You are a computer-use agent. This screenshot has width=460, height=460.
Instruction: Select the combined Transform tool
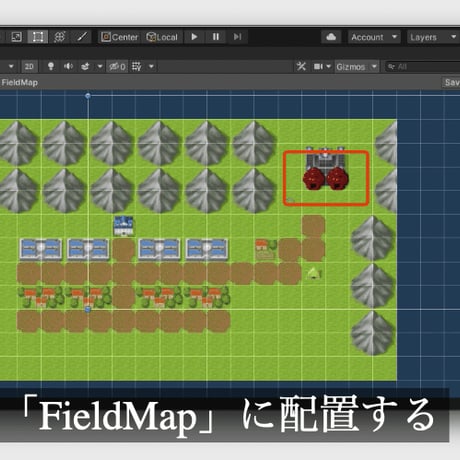[59, 37]
